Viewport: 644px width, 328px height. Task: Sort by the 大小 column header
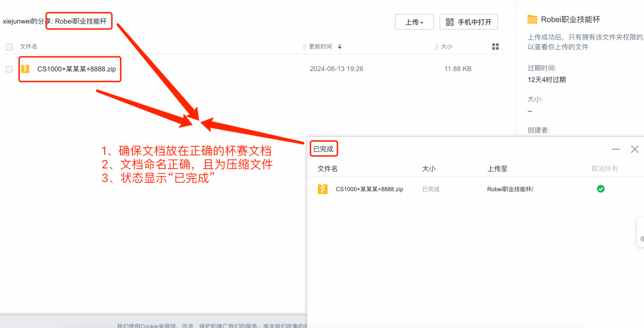446,47
